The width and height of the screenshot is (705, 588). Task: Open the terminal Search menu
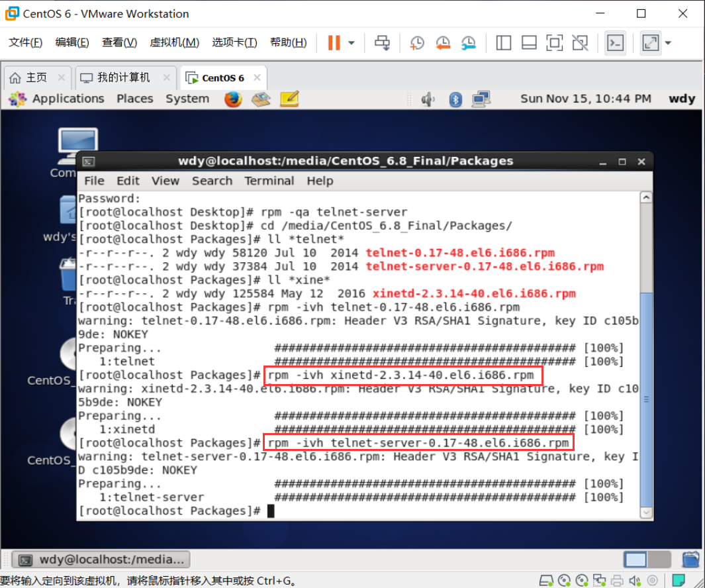(x=212, y=181)
